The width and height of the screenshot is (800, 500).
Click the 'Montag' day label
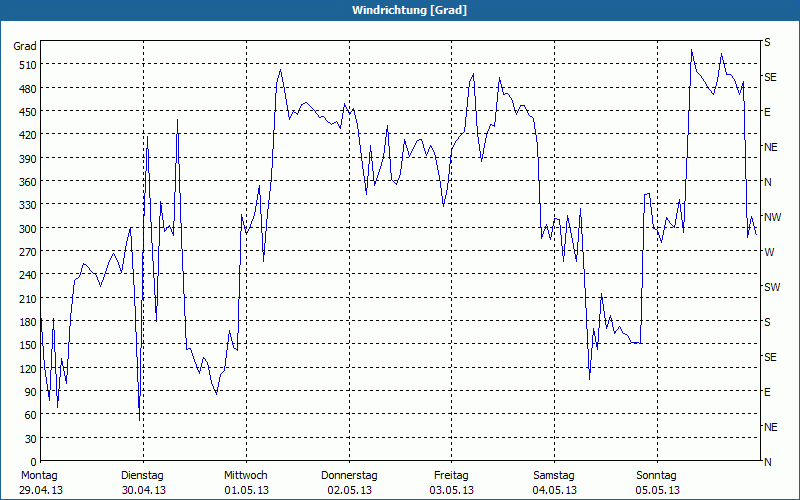[x=39, y=476]
